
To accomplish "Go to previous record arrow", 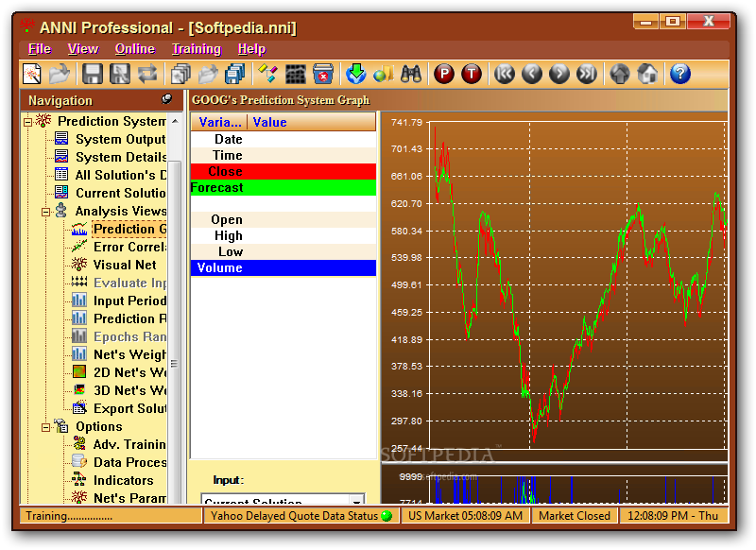I will pos(532,75).
